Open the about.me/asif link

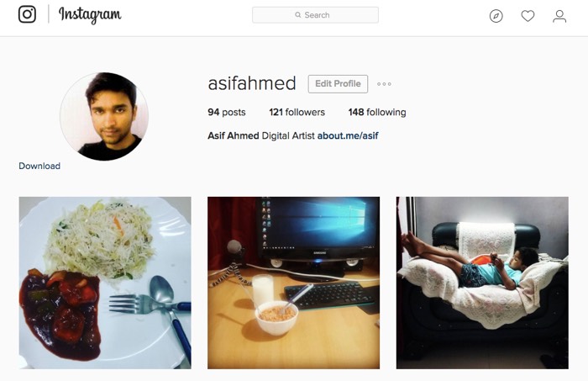(x=348, y=135)
